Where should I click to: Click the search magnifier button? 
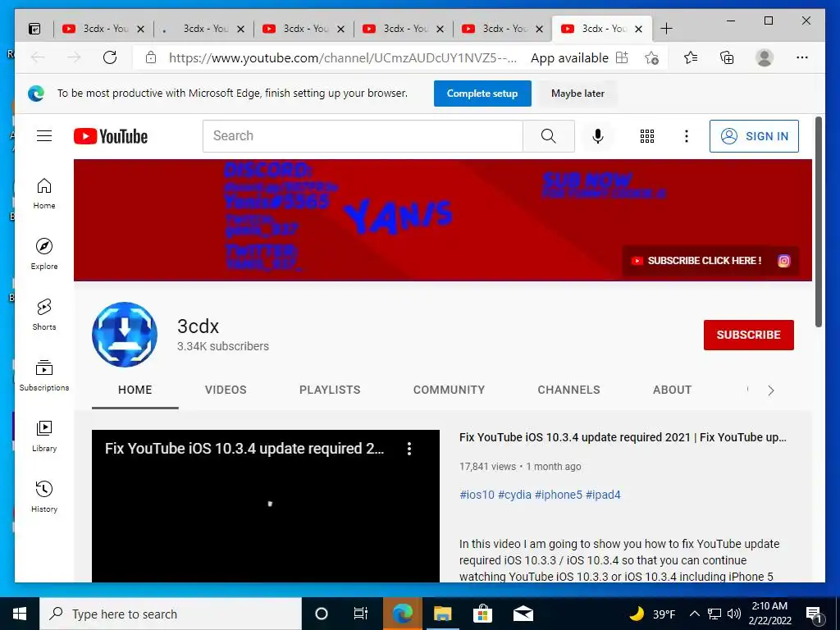click(549, 136)
